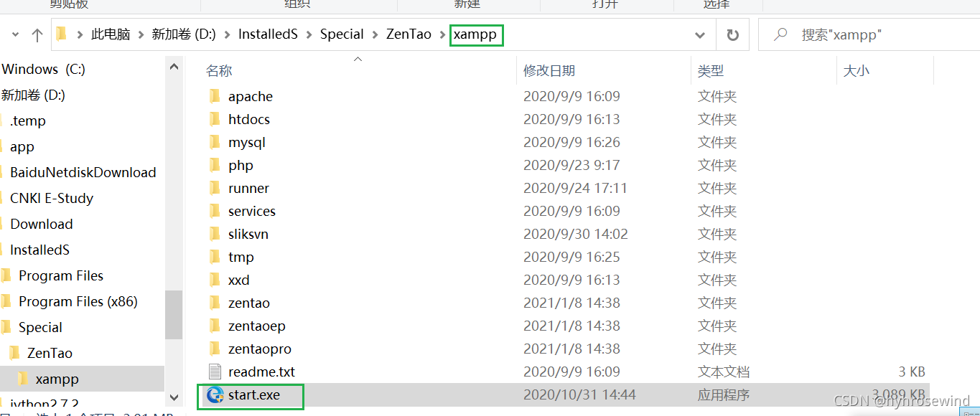The image size is (980, 416).
Task: Click the refresh button beside address bar
Action: [733, 34]
